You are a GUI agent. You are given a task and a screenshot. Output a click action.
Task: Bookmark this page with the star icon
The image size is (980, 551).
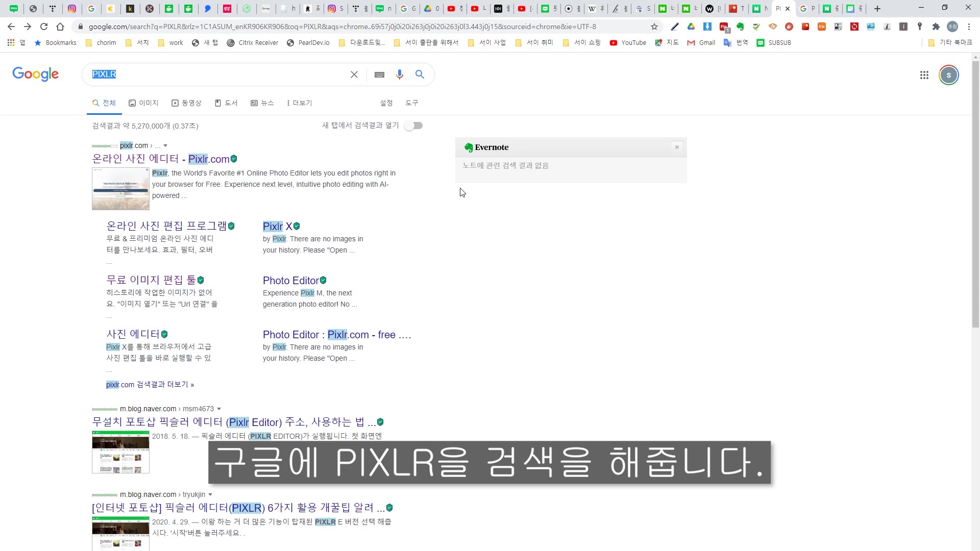(654, 27)
